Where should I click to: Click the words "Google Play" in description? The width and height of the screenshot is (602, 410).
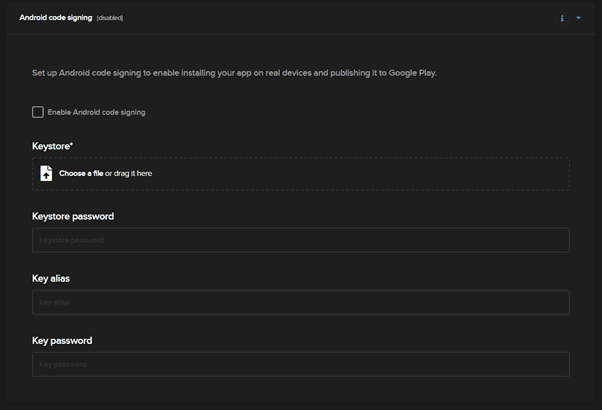coord(413,73)
